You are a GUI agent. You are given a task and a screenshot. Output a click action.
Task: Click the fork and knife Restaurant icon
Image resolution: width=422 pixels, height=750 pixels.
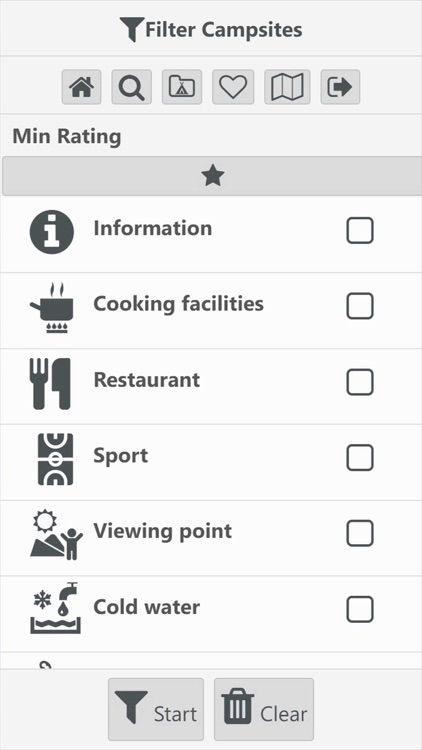coord(50,384)
